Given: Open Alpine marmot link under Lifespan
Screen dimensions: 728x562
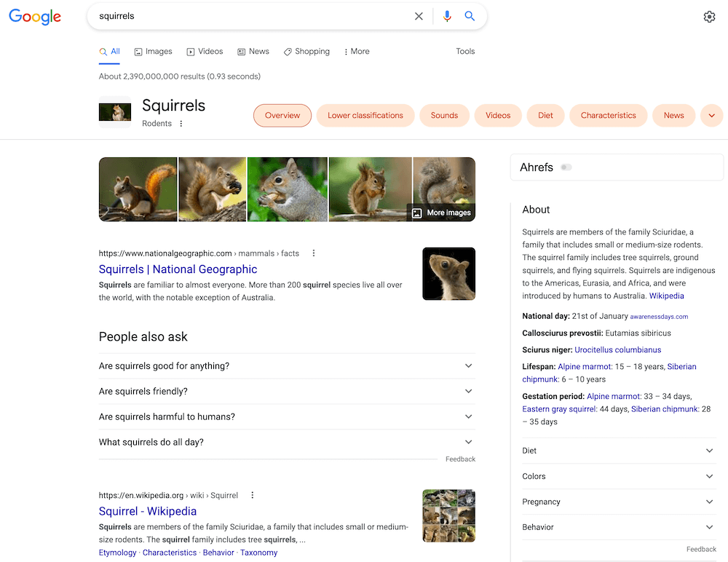Looking at the screenshot, I should 584,366.
